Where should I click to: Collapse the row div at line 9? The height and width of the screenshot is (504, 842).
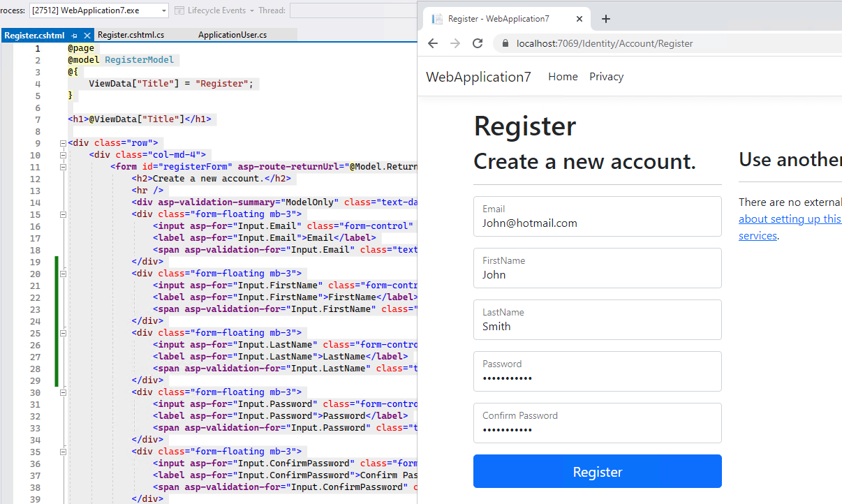point(63,142)
